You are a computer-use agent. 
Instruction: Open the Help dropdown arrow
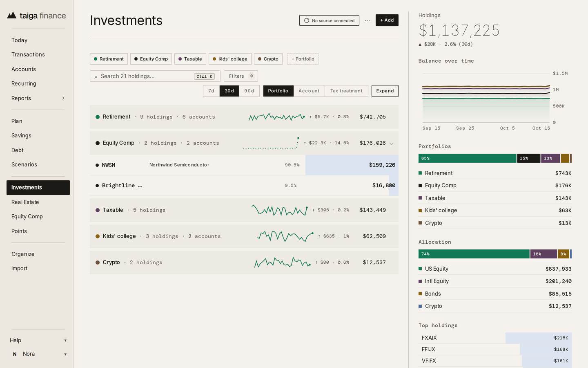(x=65, y=341)
